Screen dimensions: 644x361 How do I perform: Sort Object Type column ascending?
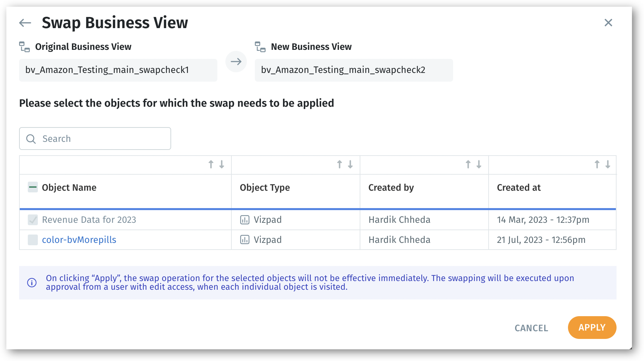(340, 164)
